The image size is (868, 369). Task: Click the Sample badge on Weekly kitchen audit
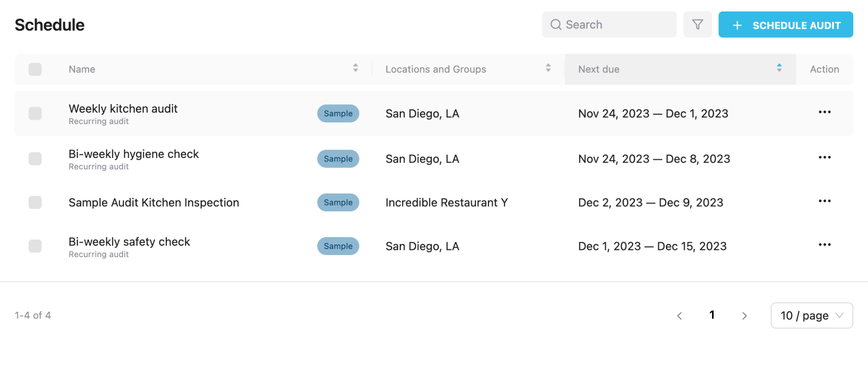(338, 114)
